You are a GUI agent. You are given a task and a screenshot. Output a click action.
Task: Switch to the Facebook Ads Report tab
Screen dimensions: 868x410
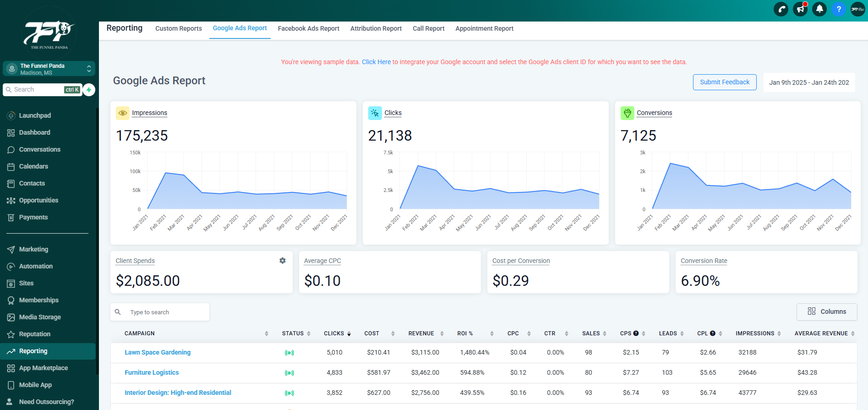point(308,28)
